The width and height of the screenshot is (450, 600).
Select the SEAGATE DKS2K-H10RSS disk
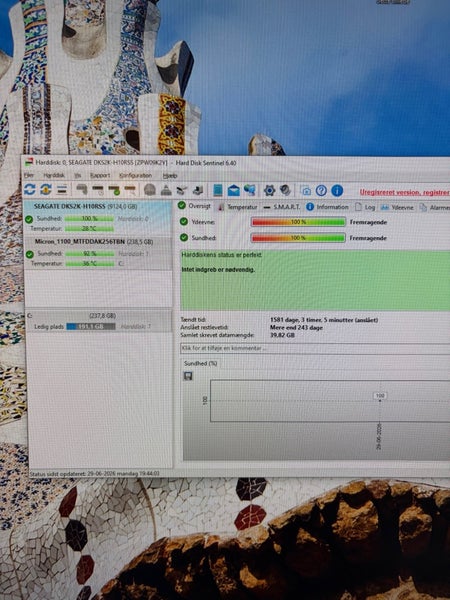98,217
